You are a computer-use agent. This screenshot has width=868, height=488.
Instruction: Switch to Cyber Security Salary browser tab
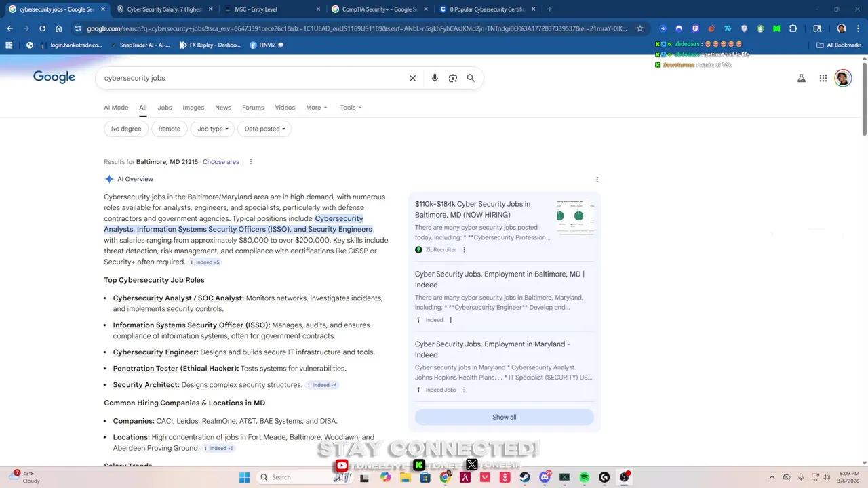tap(165, 9)
